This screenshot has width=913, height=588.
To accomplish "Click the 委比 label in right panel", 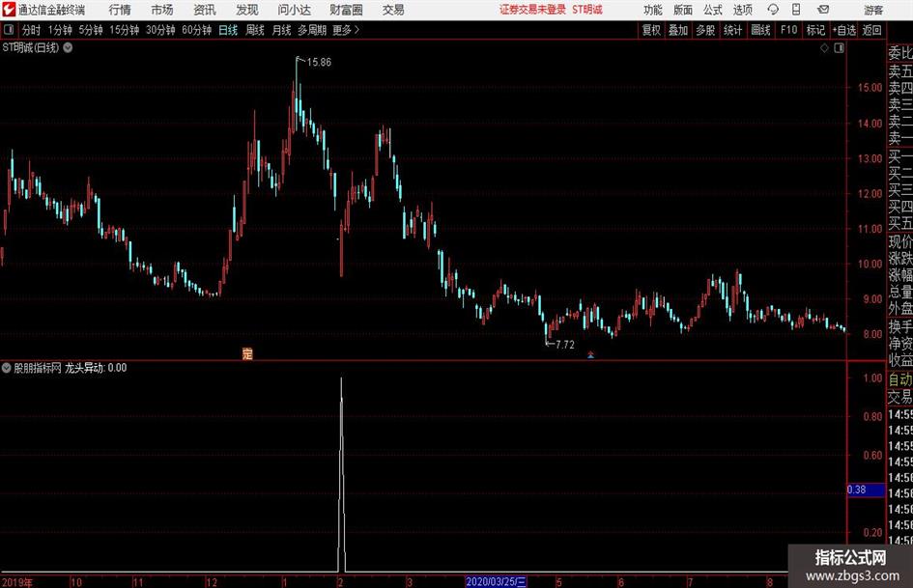I will pos(900,53).
